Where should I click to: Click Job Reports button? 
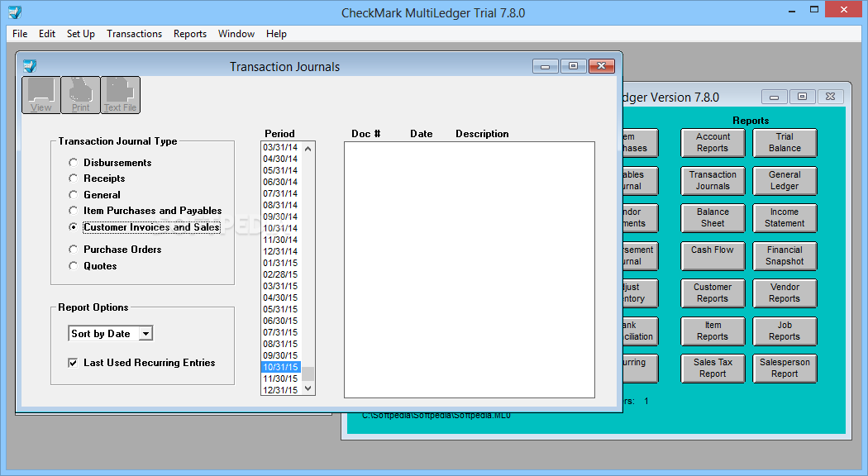(x=785, y=331)
